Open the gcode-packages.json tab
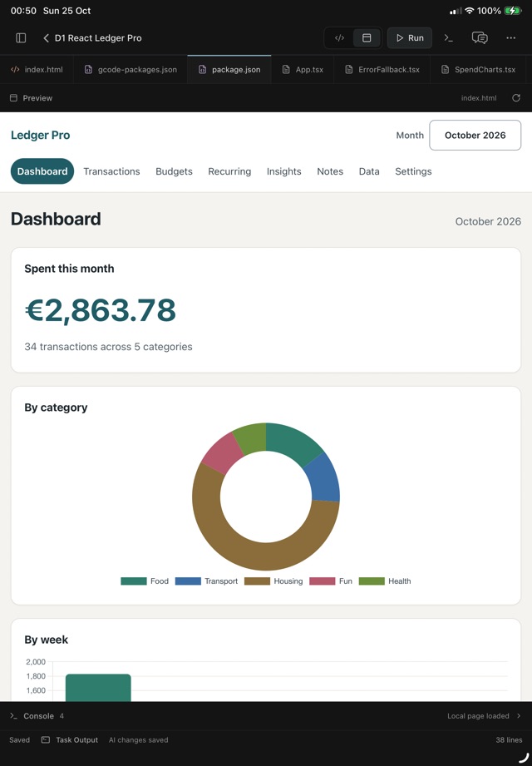This screenshot has height=766, width=532. pyautogui.click(x=131, y=70)
